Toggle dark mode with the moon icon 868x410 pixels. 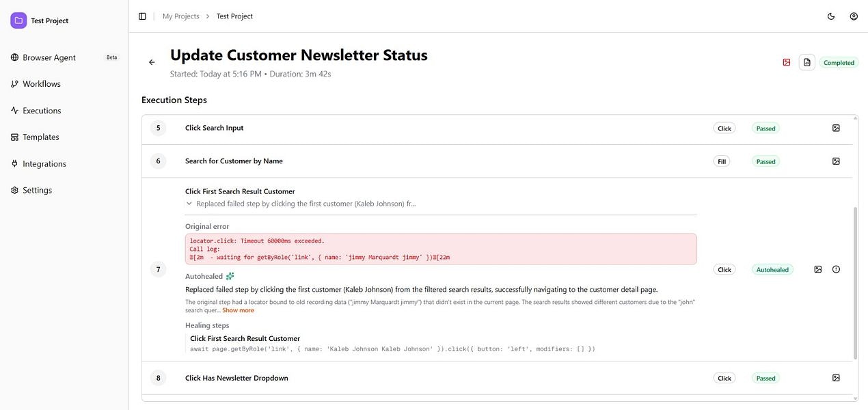pyautogui.click(x=830, y=15)
